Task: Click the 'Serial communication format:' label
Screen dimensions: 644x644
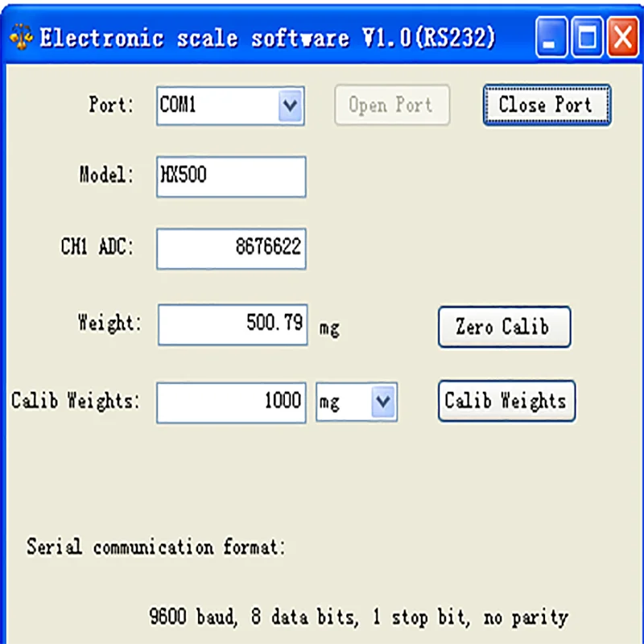Action: click(x=155, y=547)
